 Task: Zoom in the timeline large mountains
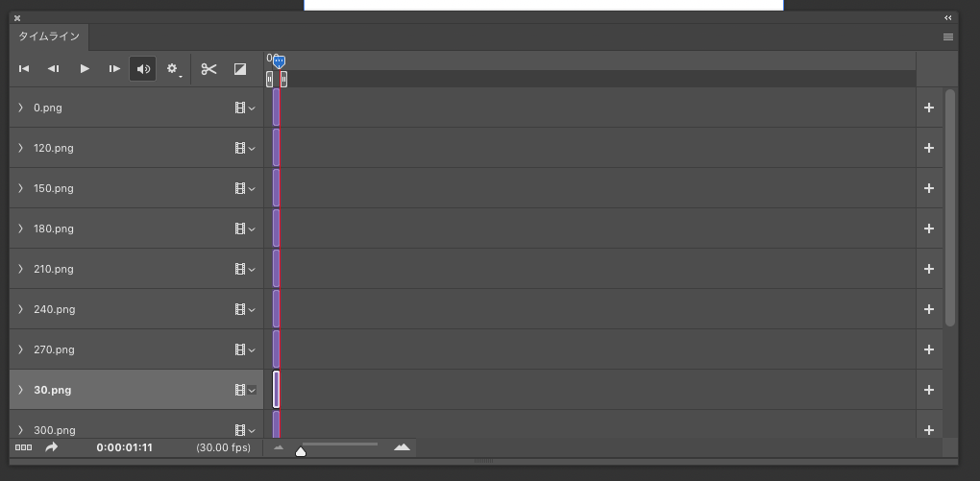402,446
